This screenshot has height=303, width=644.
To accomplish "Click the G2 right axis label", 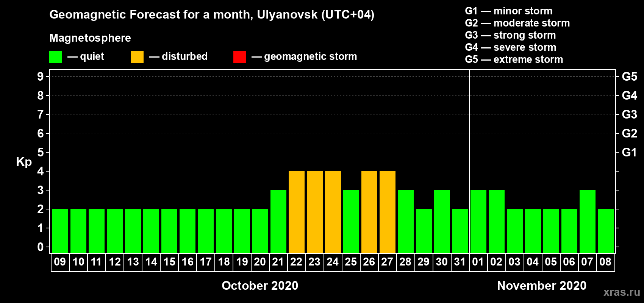I will coord(630,133).
